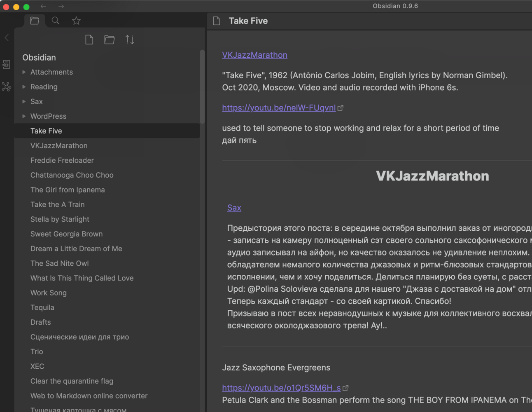Image resolution: width=532 pixels, height=412 pixels.
Task: Click the file explorer scrollbar
Action: pyautogui.click(x=202, y=87)
